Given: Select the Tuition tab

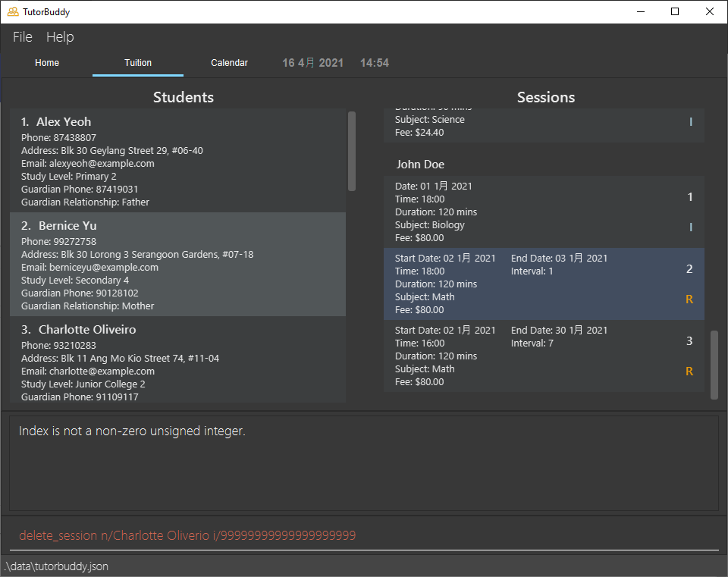Looking at the screenshot, I should pyautogui.click(x=138, y=63).
